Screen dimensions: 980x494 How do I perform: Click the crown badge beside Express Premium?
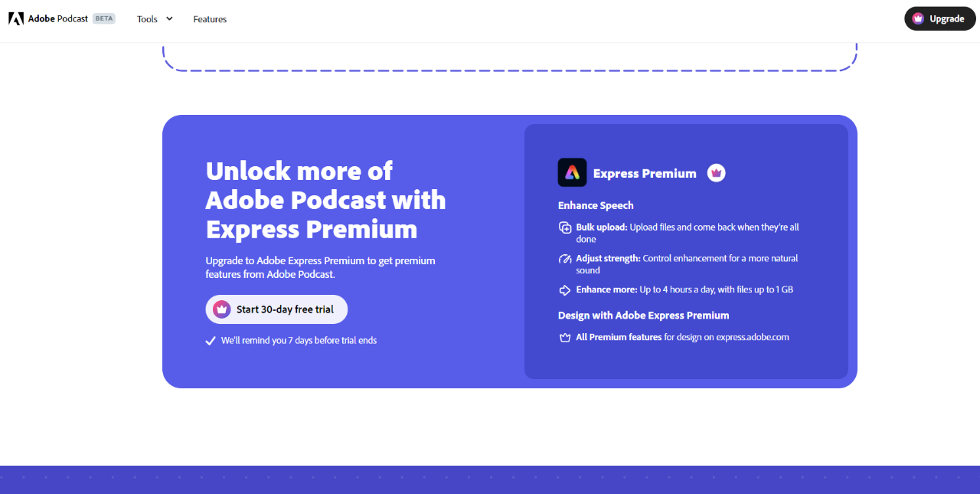tap(716, 172)
